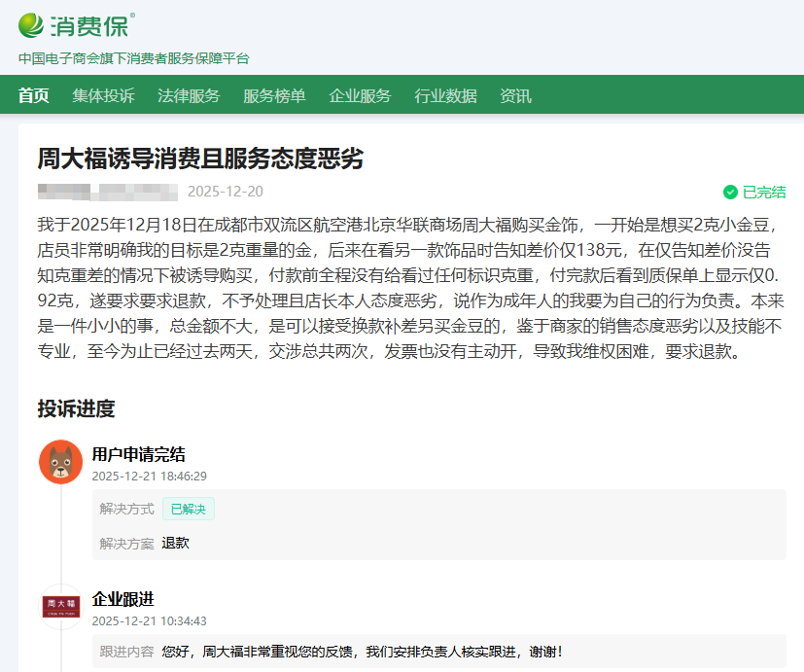Click the green 已完结 checkmark icon
The height and width of the screenshot is (672, 804).
point(730,192)
